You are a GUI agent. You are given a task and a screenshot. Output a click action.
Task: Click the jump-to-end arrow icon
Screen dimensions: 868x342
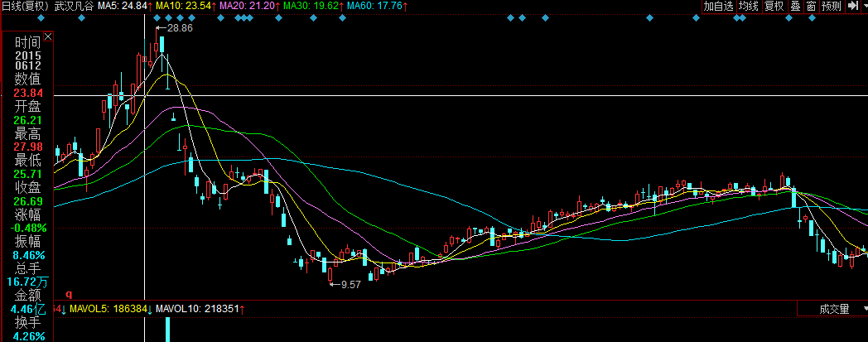(851, 7)
